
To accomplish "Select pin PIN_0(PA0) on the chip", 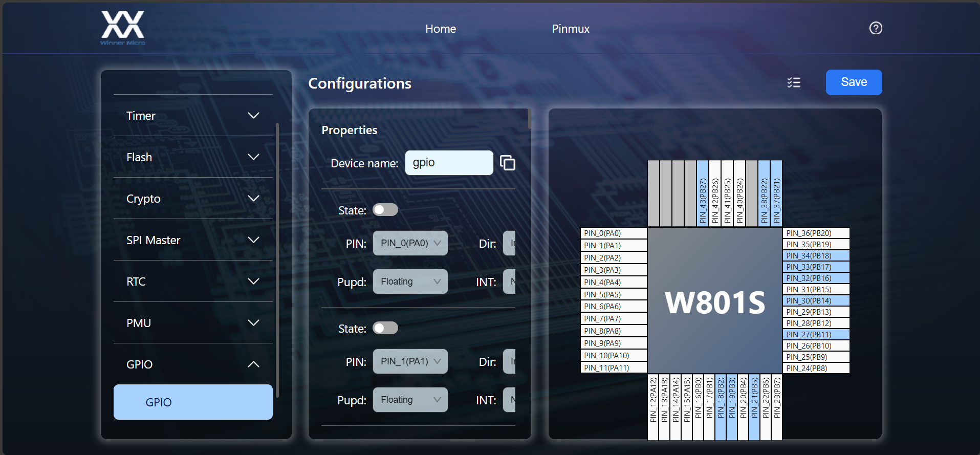I will (x=614, y=233).
